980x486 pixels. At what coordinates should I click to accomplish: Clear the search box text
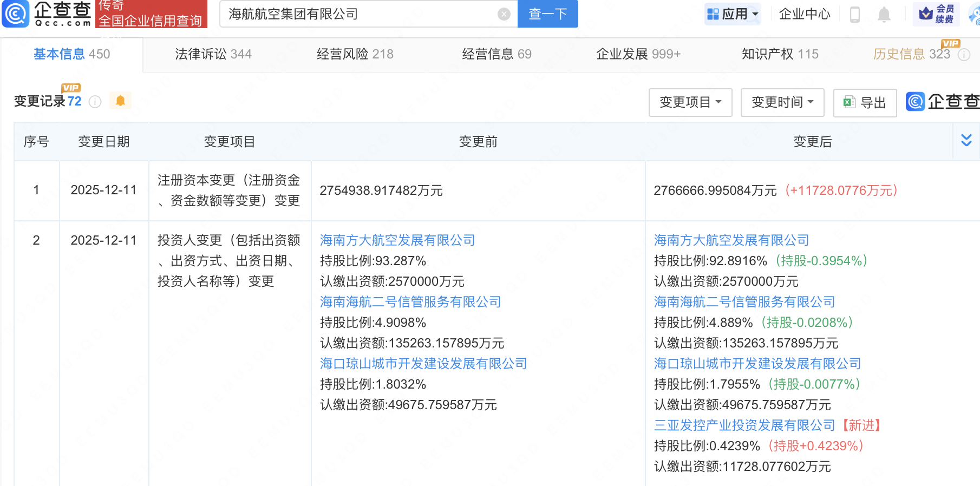click(x=504, y=14)
